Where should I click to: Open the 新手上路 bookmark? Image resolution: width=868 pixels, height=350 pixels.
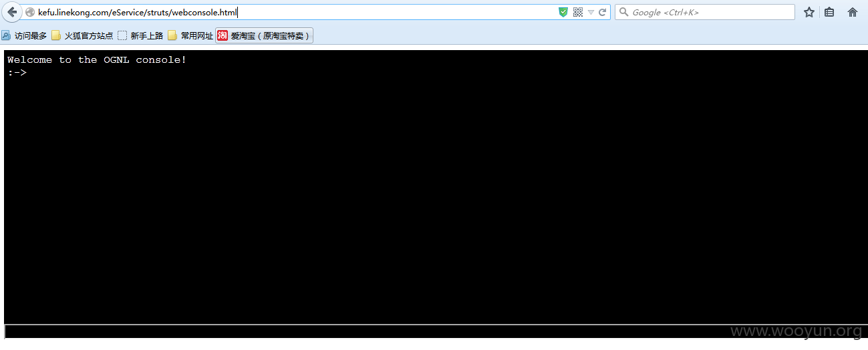[141, 36]
